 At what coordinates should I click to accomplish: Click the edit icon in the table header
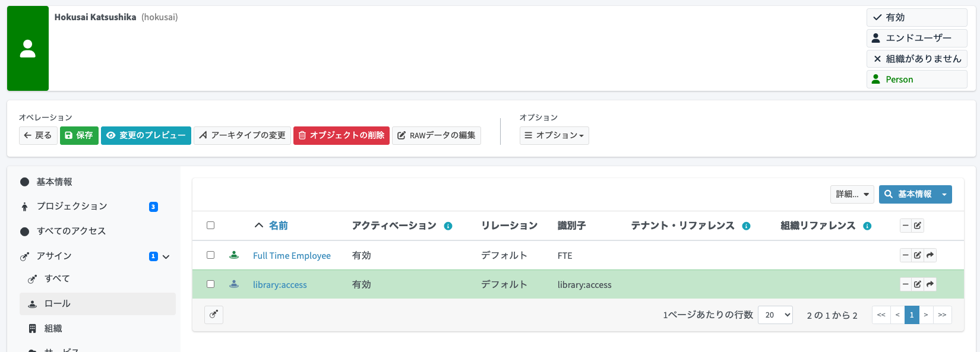(x=918, y=226)
